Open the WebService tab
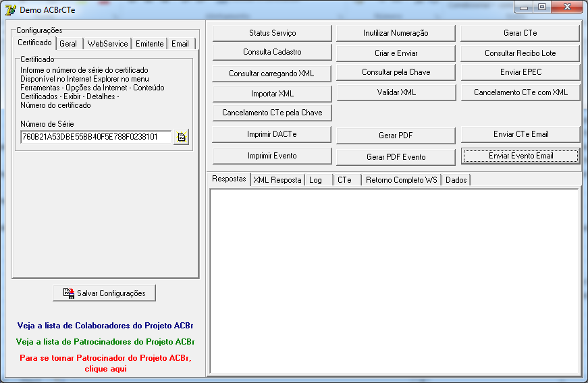Viewport: 588px width, 383px height. click(x=107, y=44)
